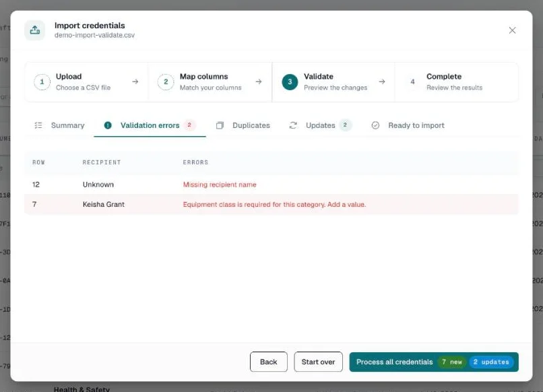543x392 pixels.
Task: Click the 7 new badge
Action: (452, 362)
